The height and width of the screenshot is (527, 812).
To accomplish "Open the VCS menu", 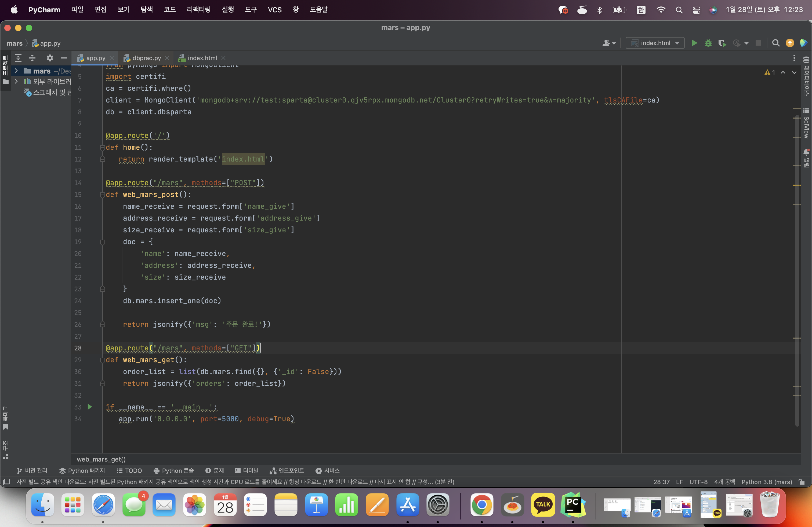I will pos(275,10).
